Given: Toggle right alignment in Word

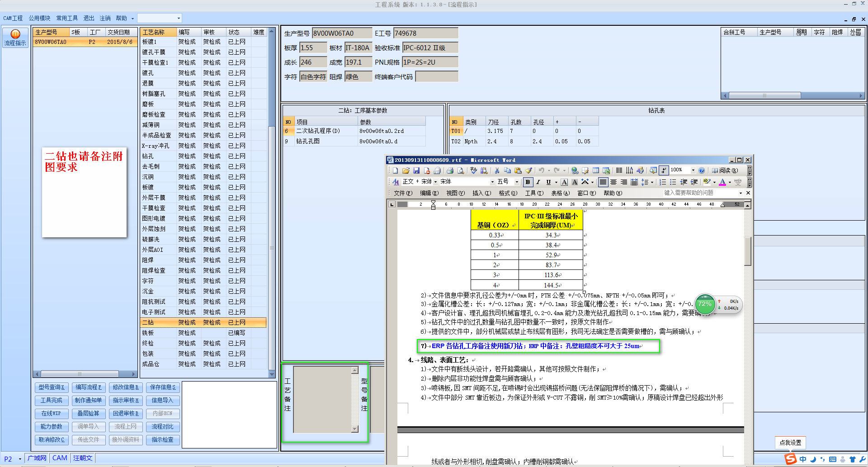Looking at the screenshot, I should point(624,182).
